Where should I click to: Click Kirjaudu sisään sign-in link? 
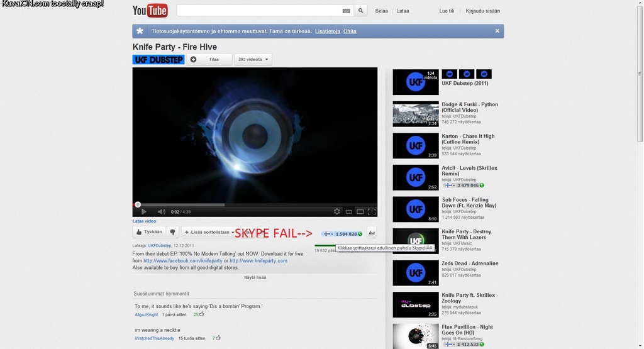483,11
